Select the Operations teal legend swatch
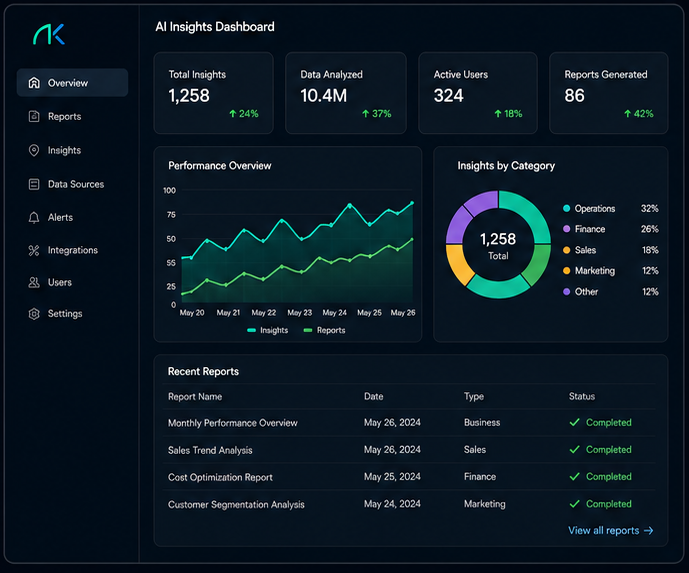Screen dimensions: 689x573 point(567,208)
